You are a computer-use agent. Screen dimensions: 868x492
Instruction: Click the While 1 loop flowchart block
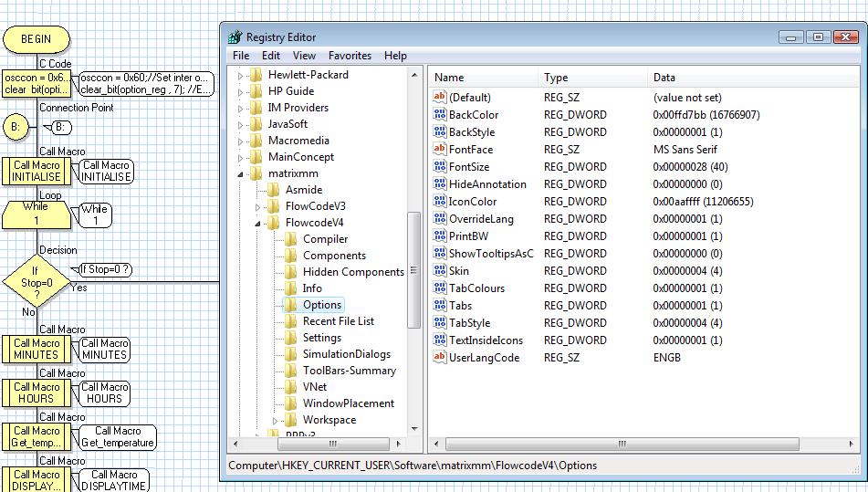[x=36, y=215]
